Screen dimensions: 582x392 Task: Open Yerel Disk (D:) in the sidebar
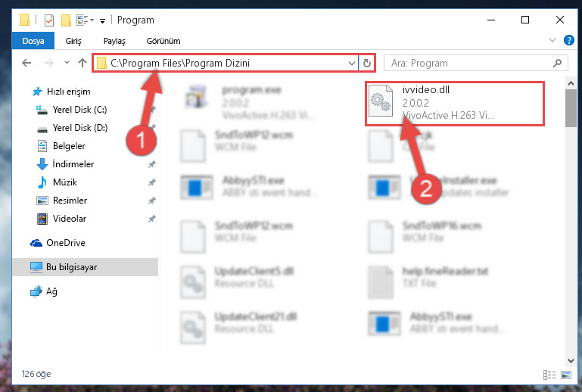tap(80, 128)
